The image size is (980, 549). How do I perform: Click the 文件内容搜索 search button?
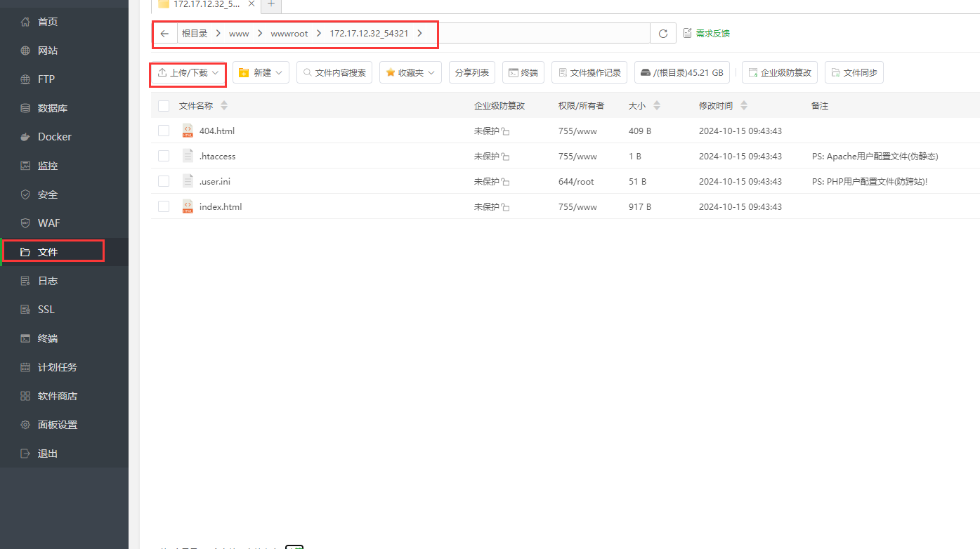334,72
